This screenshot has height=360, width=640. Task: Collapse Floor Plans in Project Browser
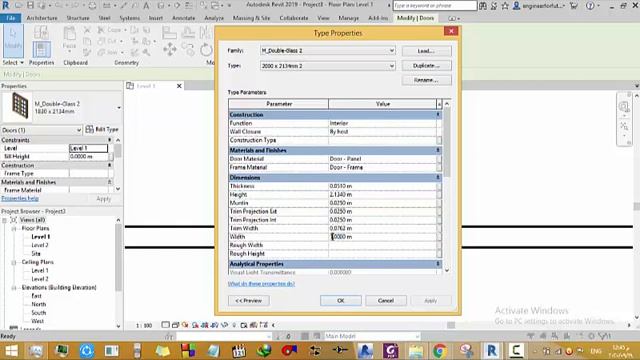13,229
